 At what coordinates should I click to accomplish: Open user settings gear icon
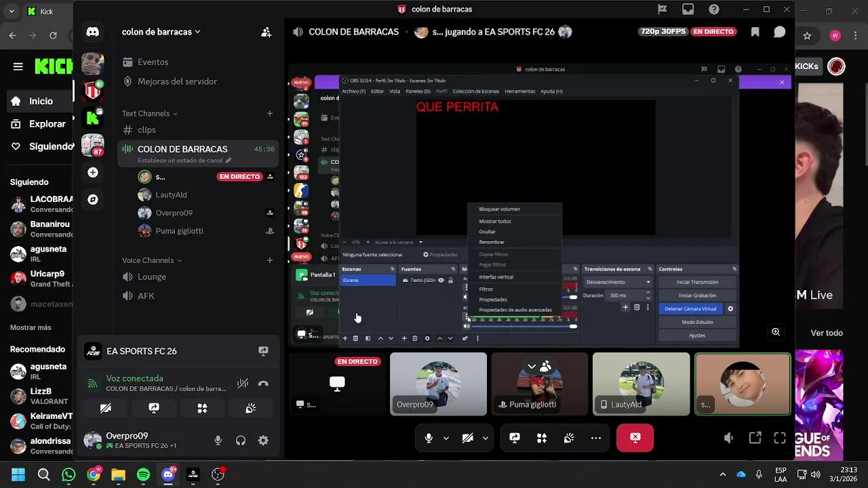[263, 441]
